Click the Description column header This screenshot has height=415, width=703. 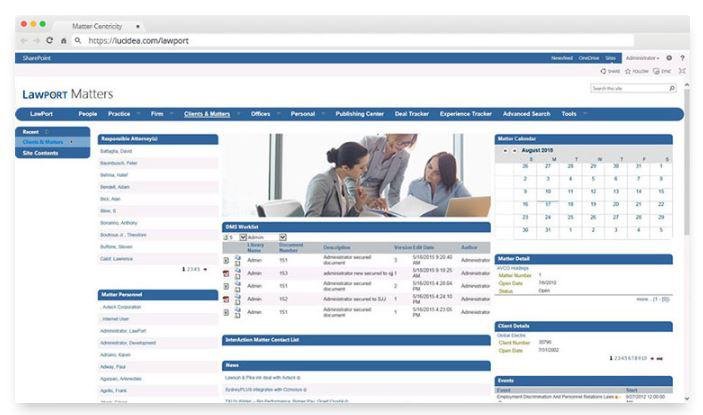[337, 246]
